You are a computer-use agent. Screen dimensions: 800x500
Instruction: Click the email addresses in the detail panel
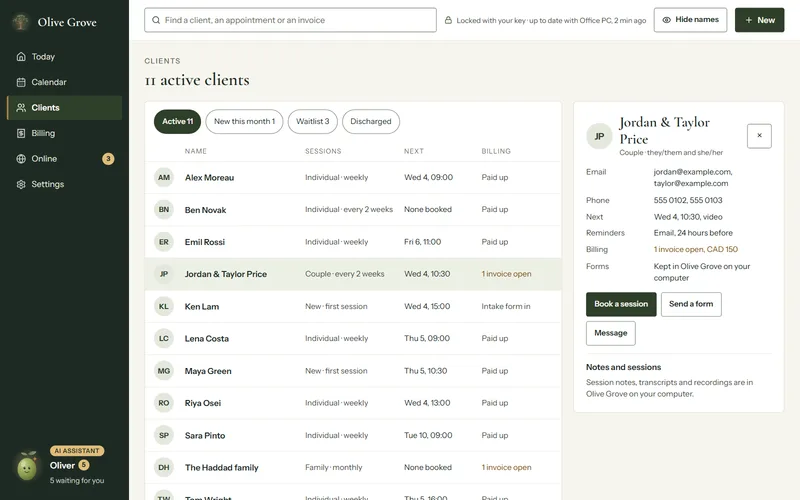coord(693,178)
